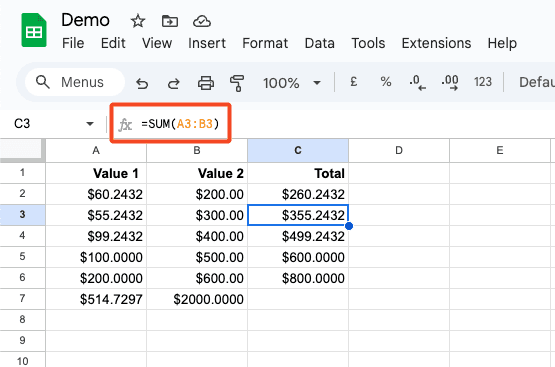Image resolution: width=555 pixels, height=367 pixels.
Task: Open the Data menu
Action: (320, 43)
